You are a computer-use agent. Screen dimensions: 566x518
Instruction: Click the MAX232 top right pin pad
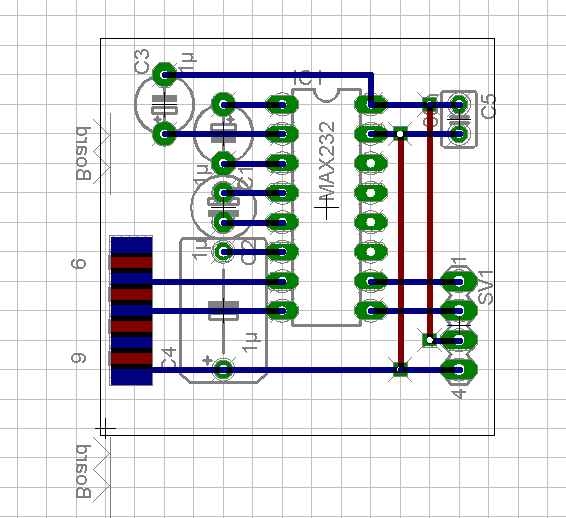(371, 105)
